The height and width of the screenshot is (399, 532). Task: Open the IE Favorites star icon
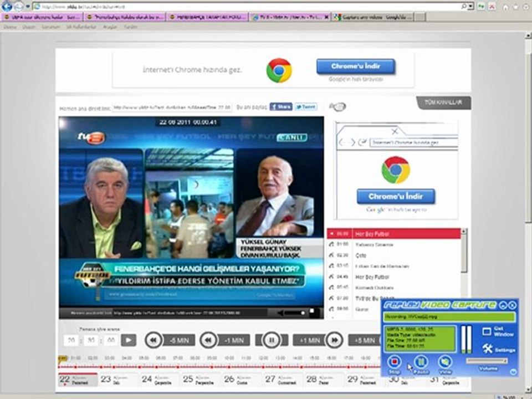pyautogui.click(x=516, y=7)
